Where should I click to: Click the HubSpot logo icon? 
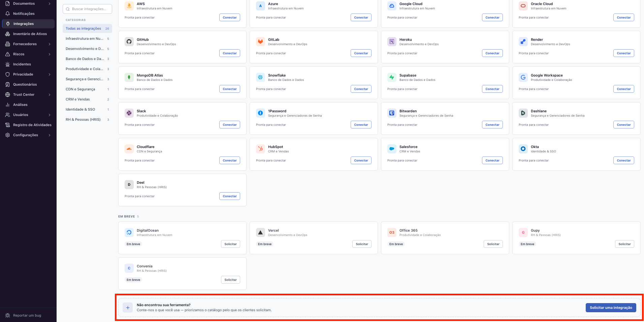pyautogui.click(x=260, y=149)
